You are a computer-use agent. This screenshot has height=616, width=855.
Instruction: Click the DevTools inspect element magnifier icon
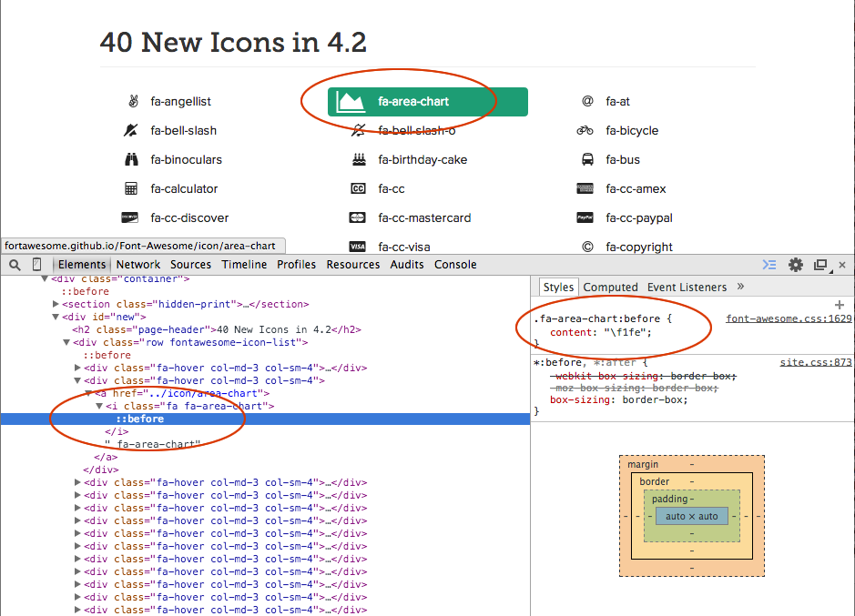15,265
